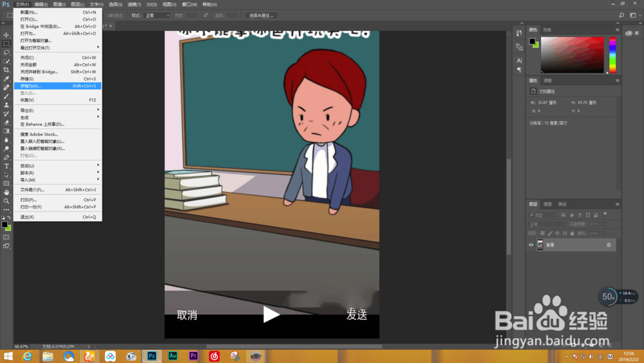Screen dimensions: 644x363
Task: Toggle type layer filter (T) icon
Action: click(580, 215)
